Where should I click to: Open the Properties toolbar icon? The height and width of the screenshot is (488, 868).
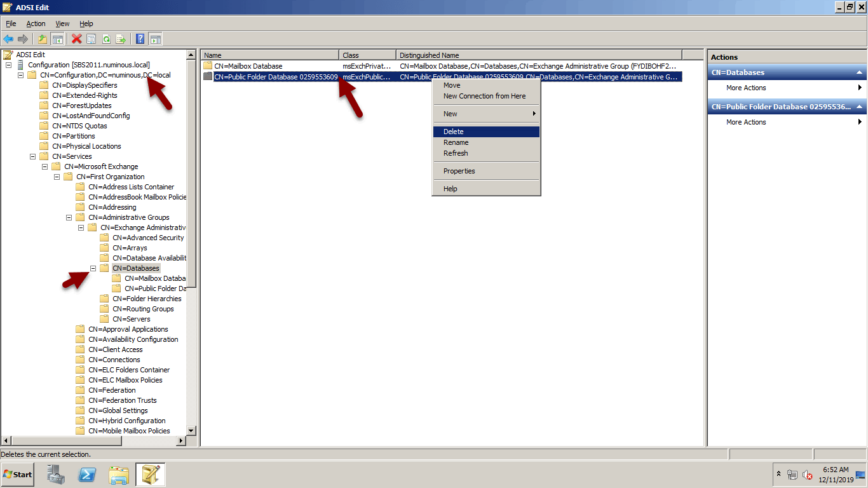coord(92,39)
